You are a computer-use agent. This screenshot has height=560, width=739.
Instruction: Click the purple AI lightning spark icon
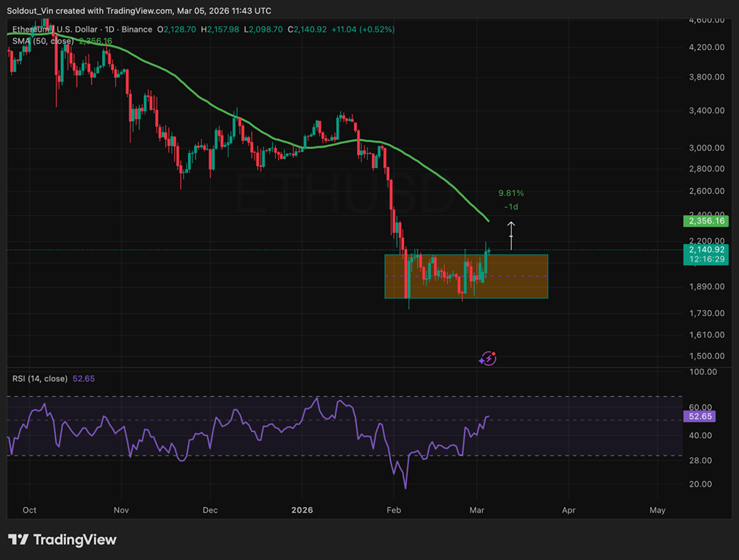pyautogui.click(x=488, y=358)
